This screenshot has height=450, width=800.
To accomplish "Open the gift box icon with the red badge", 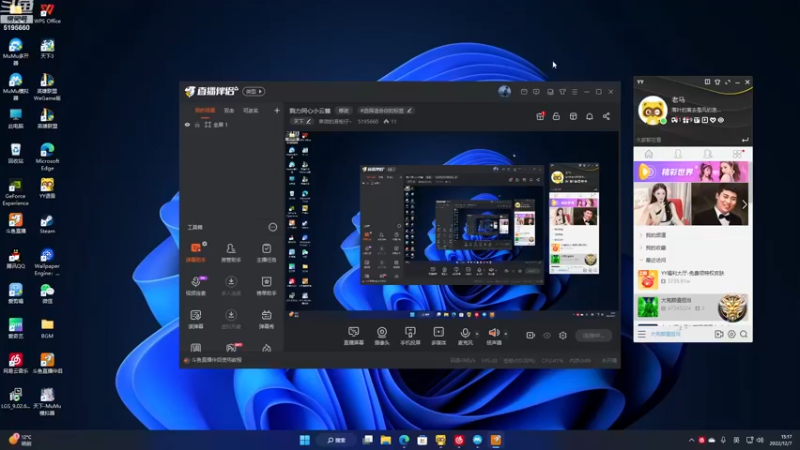I will coord(540,116).
